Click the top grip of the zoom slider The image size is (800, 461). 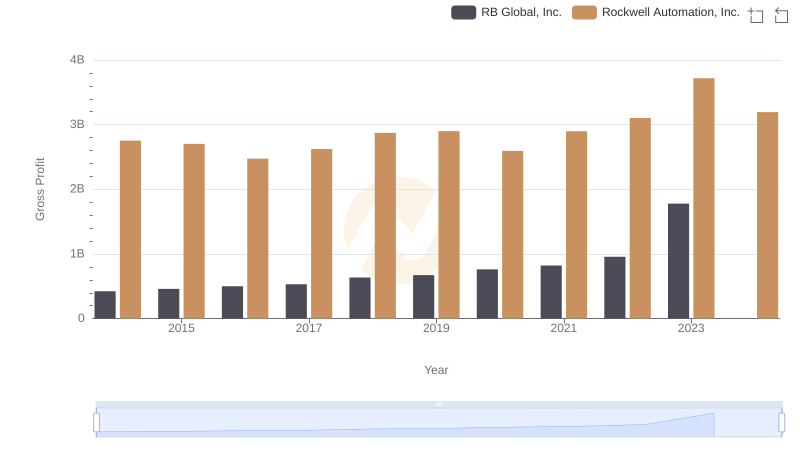(x=439, y=404)
